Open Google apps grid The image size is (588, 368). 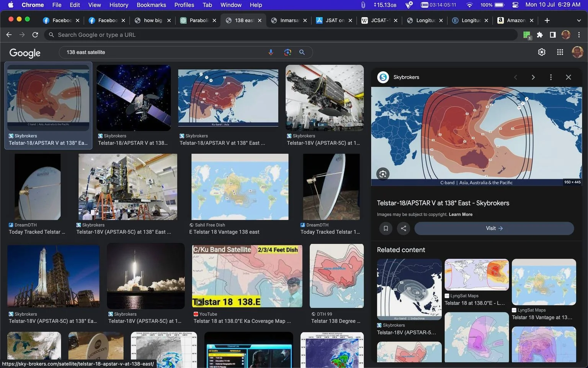tap(560, 52)
